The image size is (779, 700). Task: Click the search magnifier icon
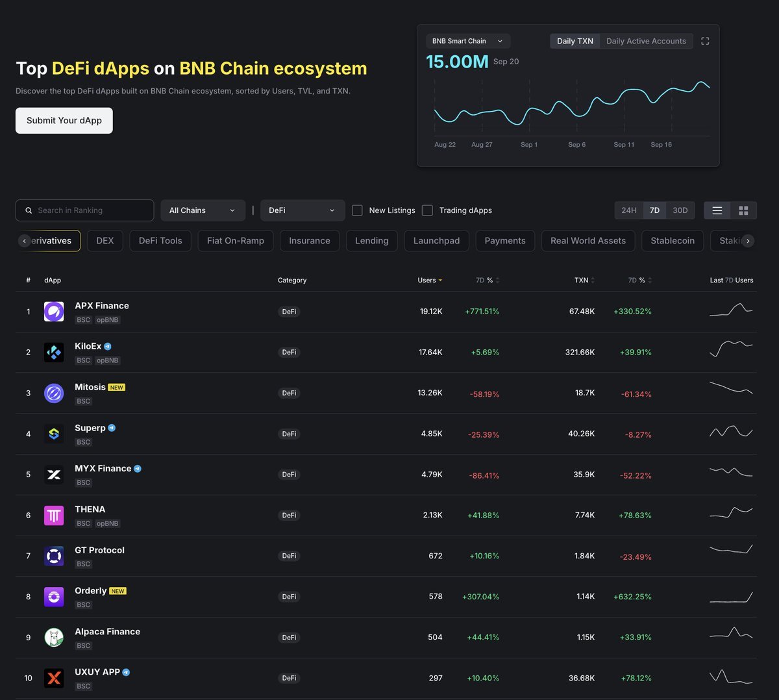(29, 210)
